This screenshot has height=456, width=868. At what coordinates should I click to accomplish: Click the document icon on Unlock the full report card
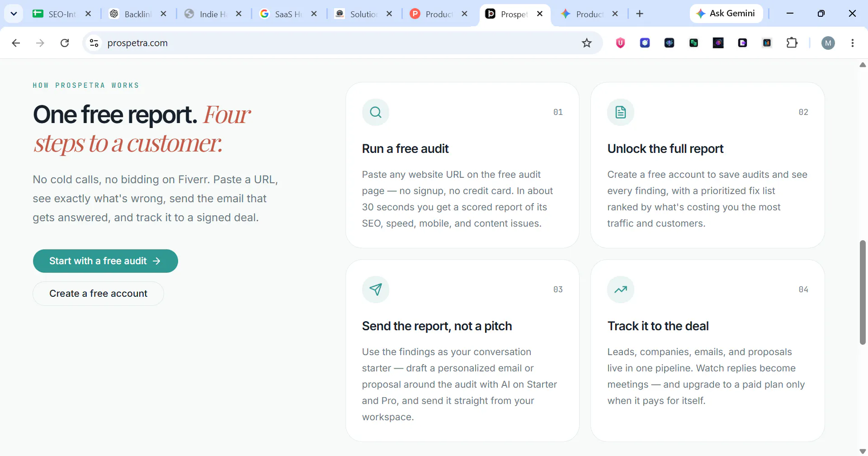click(621, 112)
